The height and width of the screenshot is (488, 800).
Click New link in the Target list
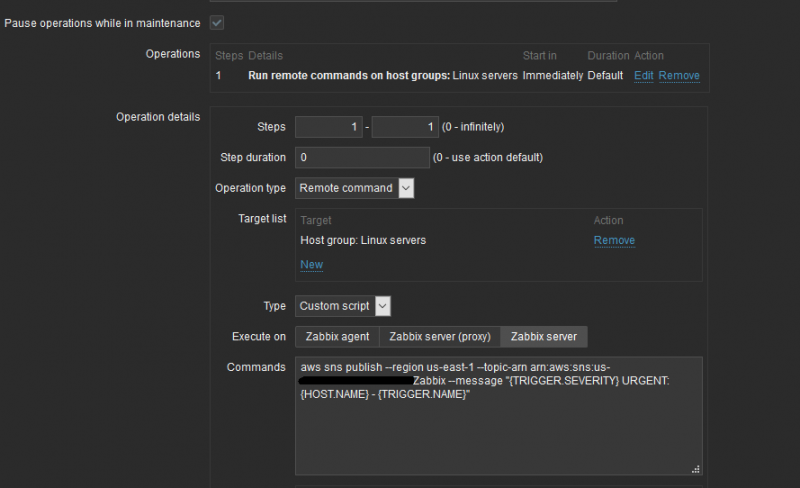click(x=312, y=265)
